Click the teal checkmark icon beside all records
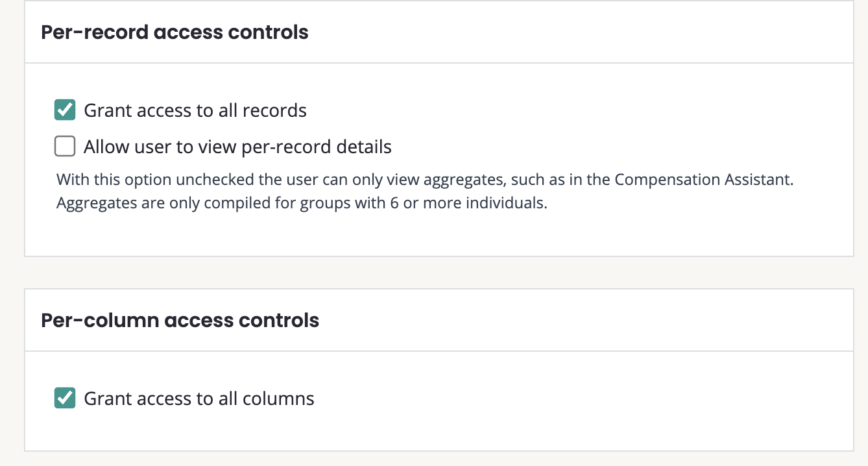The height and width of the screenshot is (466, 868). point(65,110)
